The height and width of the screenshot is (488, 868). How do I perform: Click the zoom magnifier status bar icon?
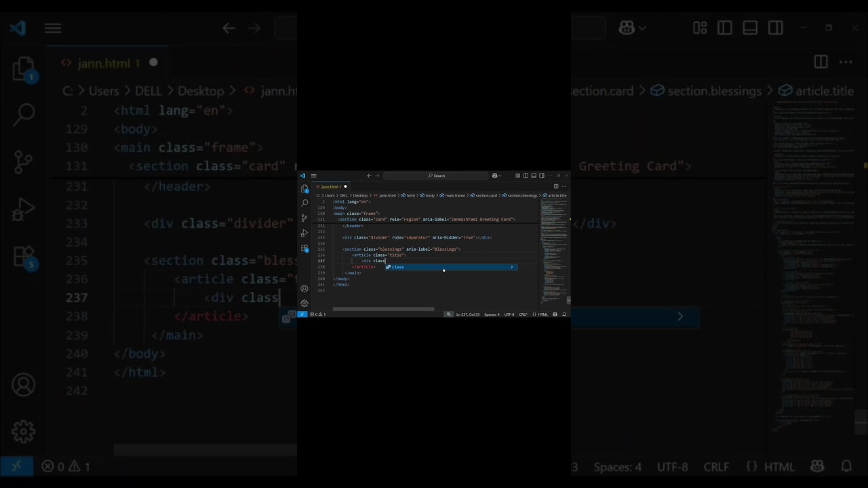point(448,314)
